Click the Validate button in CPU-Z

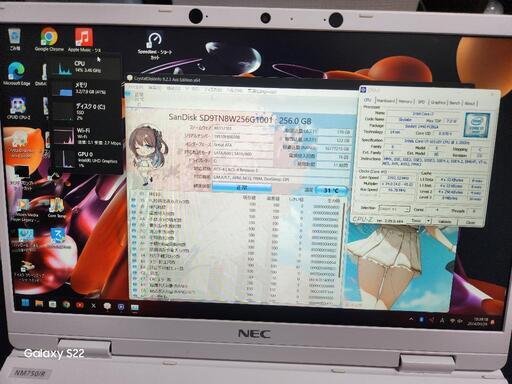point(445,221)
